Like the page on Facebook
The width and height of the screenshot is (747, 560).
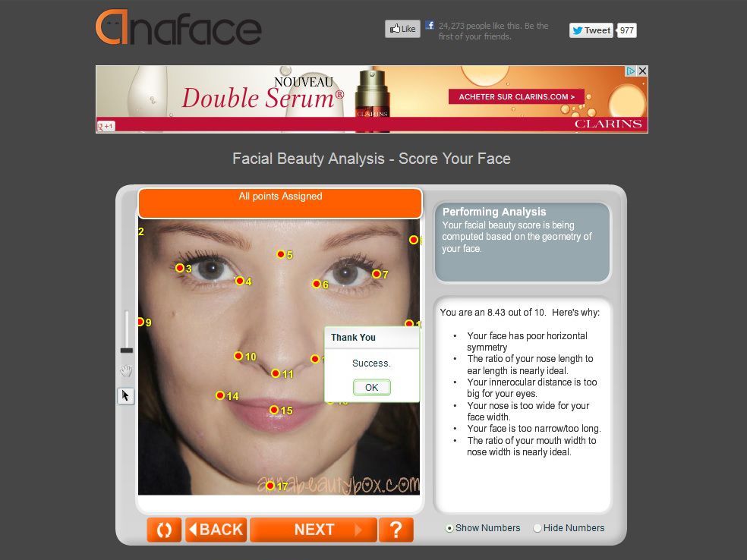pos(402,29)
